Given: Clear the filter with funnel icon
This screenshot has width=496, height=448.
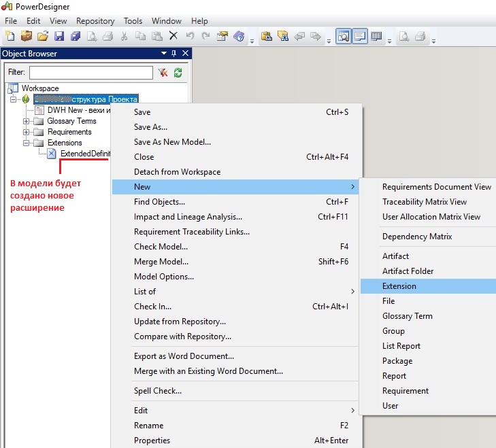Looking at the screenshot, I should (x=163, y=73).
